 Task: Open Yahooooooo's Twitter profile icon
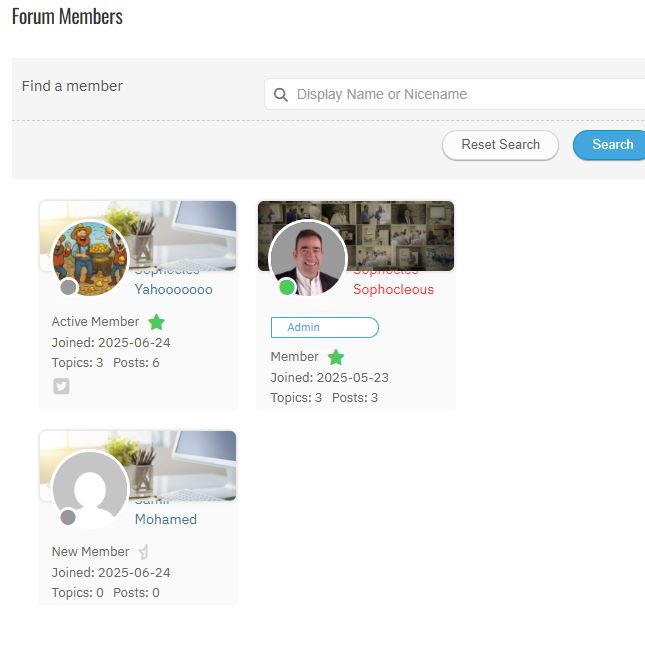click(x=61, y=386)
